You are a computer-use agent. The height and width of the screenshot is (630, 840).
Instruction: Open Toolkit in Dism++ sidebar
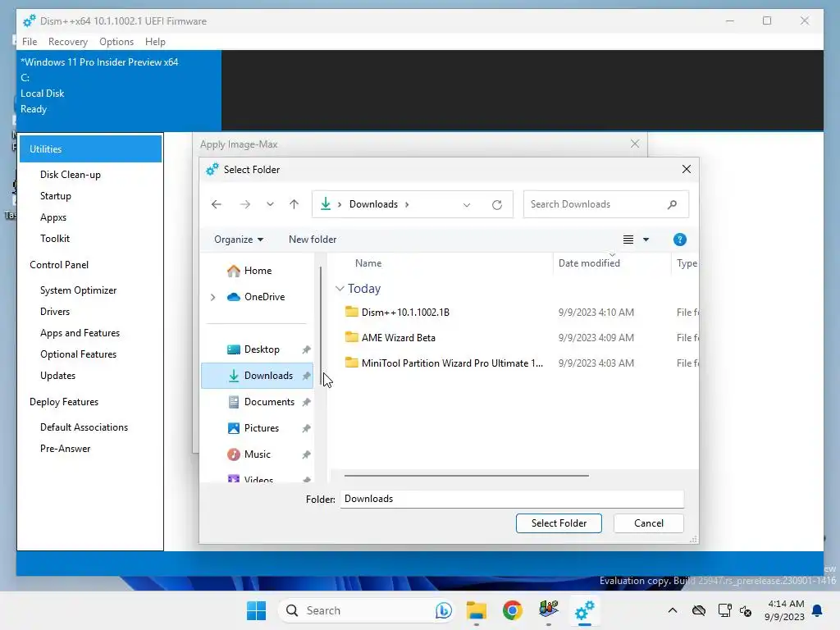point(55,239)
